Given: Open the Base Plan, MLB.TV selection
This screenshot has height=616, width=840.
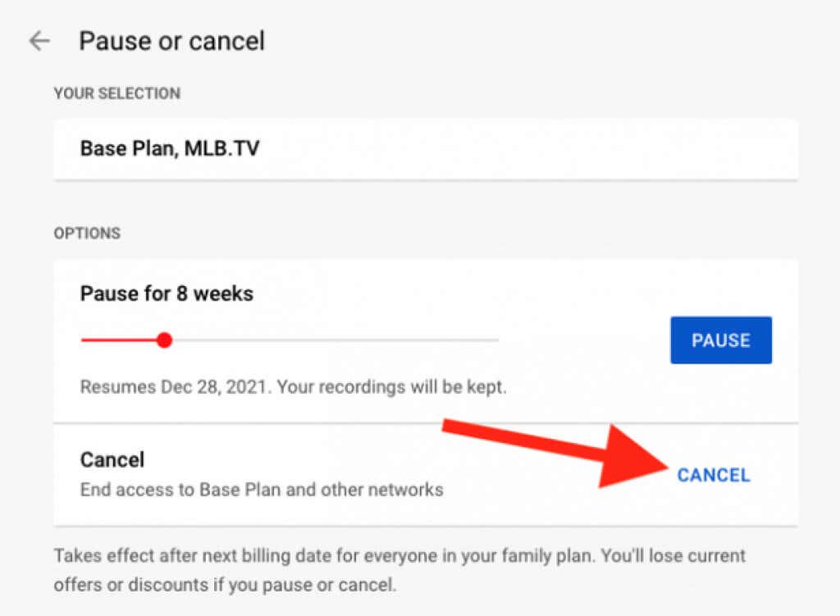Looking at the screenshot, I should [x=168, y=149].
